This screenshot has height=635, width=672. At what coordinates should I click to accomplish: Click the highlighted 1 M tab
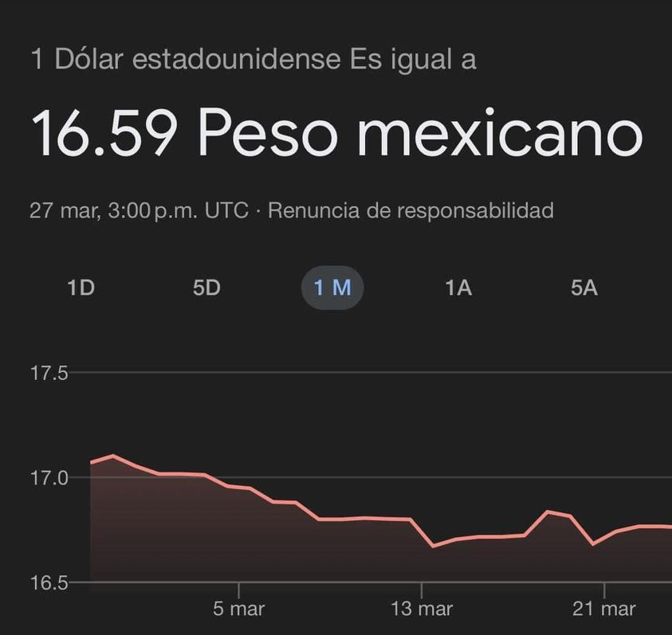[x=332, y=288]
